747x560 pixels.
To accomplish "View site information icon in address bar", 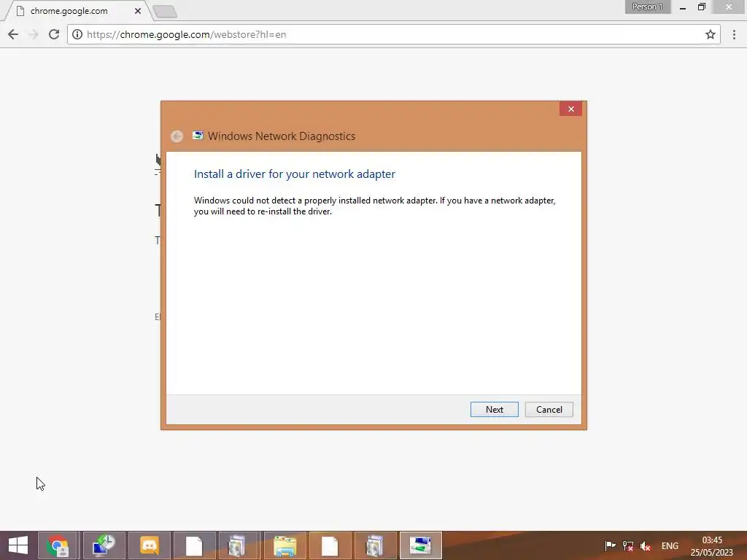I will 77,34.
